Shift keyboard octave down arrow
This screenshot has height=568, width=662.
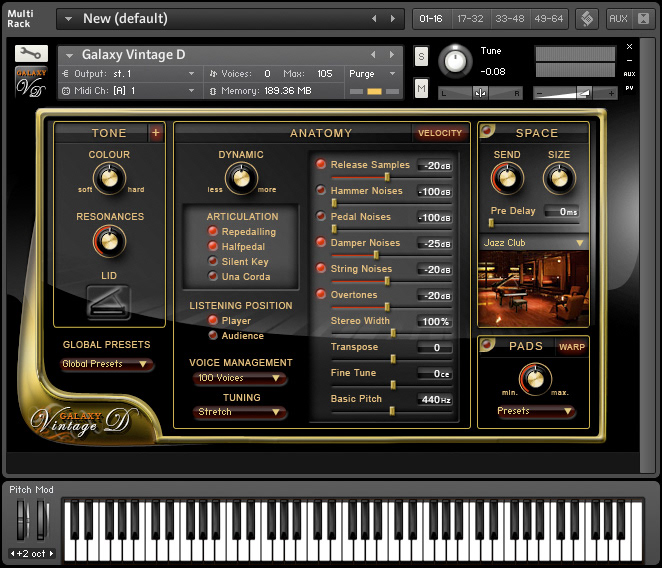tap(13, 553)
